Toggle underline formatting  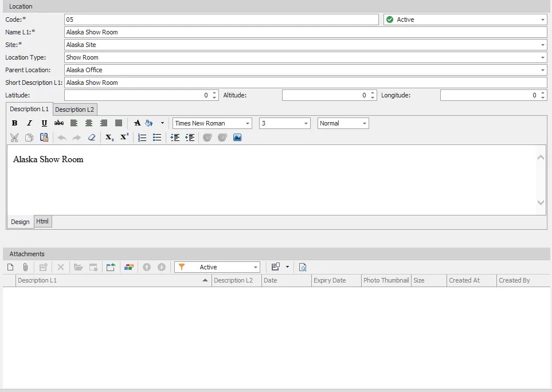(44, 123)
